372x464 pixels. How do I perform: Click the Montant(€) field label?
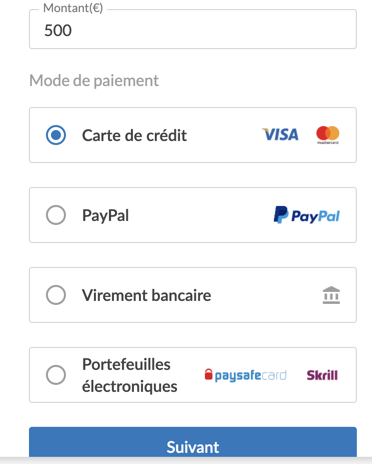point(73,8)
